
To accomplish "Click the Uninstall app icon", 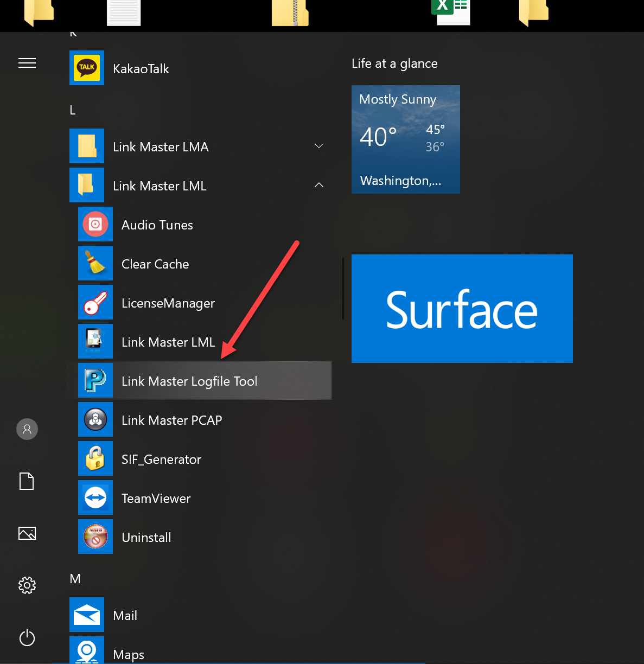I will tap(95, 537).
